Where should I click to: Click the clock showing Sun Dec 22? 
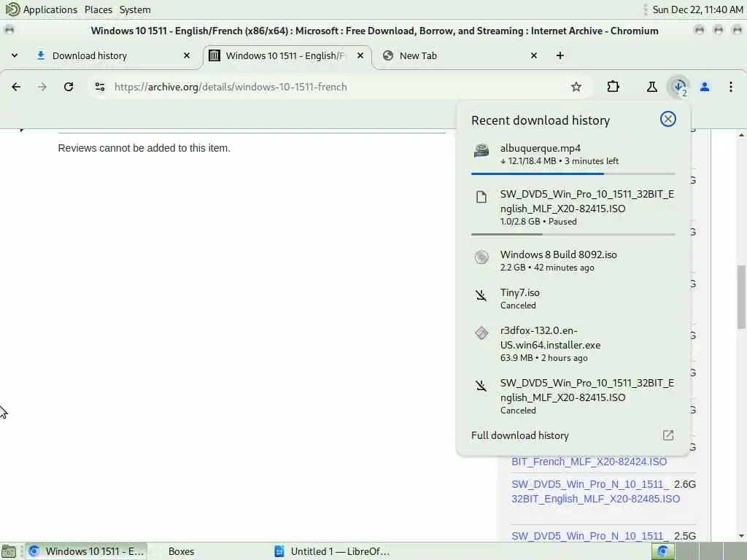pyautogui.click(x=697, y=9)
